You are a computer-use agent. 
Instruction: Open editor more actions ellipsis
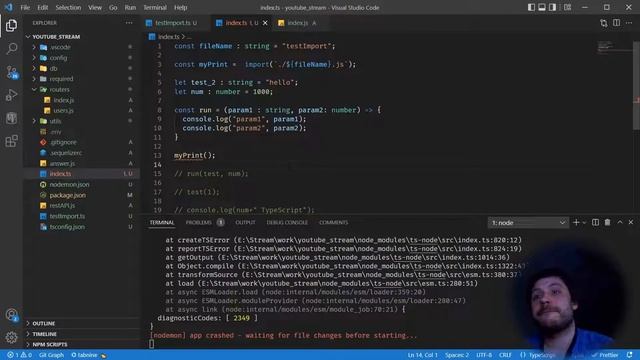(629, 23)
